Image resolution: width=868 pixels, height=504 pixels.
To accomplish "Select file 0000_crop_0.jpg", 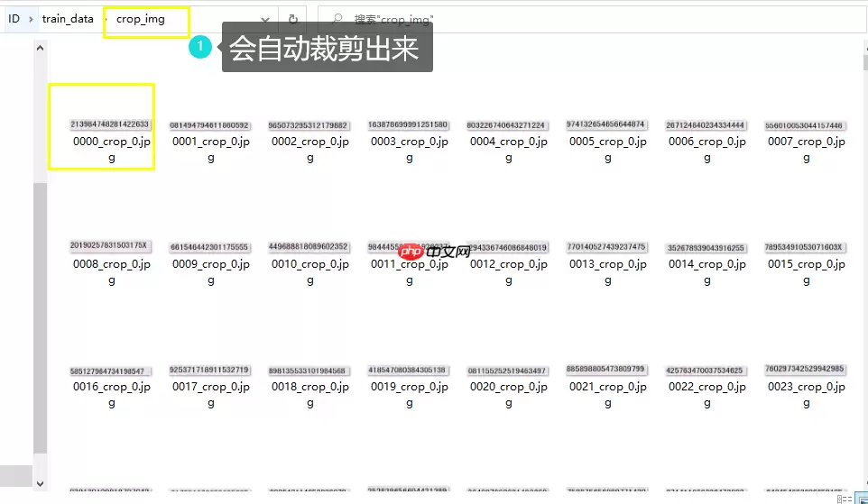I will (111, 141).
